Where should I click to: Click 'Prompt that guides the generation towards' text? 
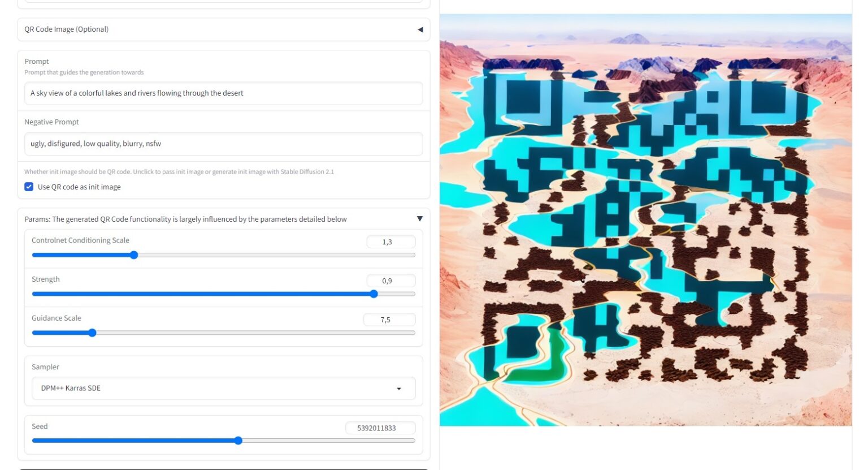84,72
